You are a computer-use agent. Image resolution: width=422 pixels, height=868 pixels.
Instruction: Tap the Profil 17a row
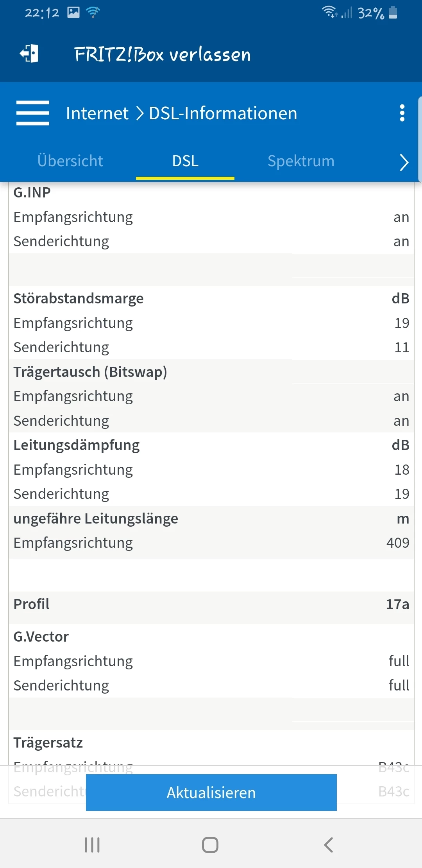211,604
